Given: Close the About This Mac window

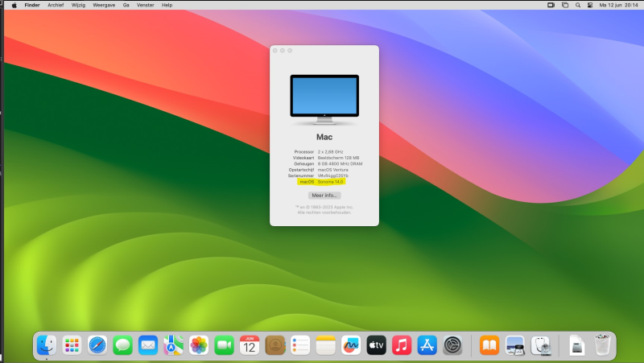Looking at the screenshot, I should [275, 51].
